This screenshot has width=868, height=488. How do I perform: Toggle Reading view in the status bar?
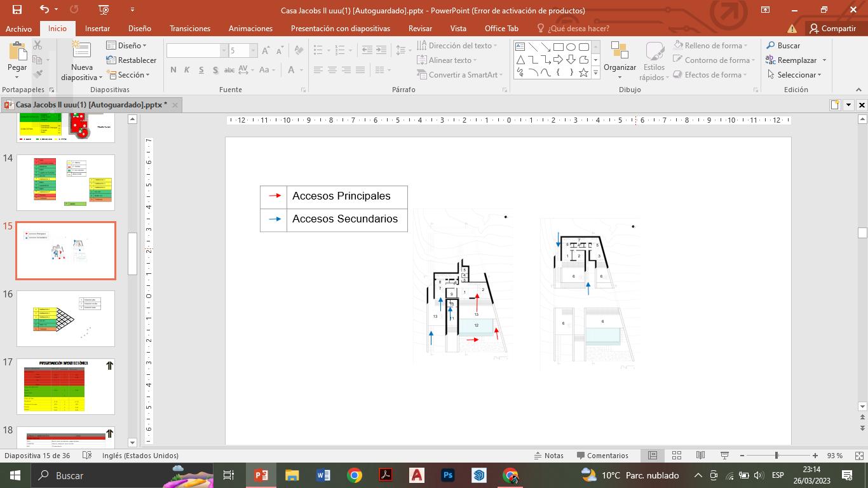pyautogui.click(x=700, y=456)
